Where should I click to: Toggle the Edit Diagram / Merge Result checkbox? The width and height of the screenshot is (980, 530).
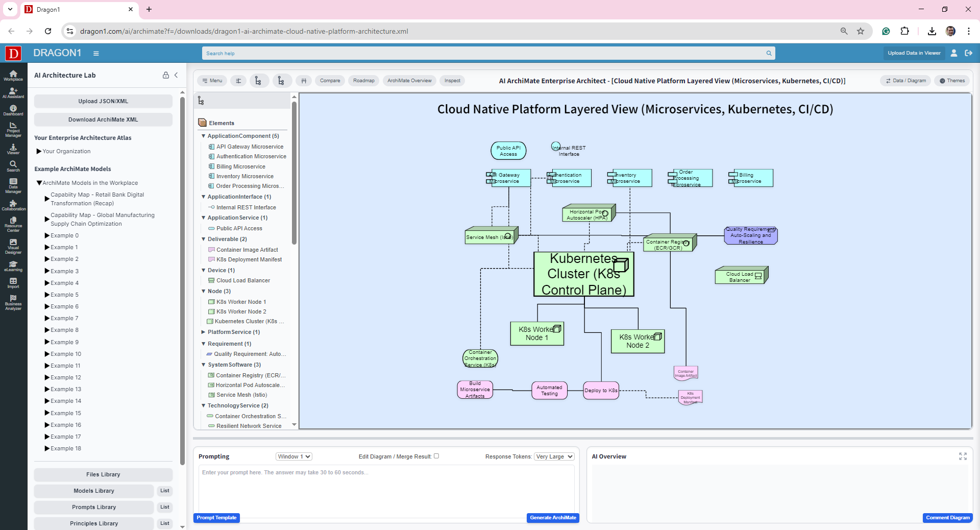pyautogui.click(x=436, y=456)
